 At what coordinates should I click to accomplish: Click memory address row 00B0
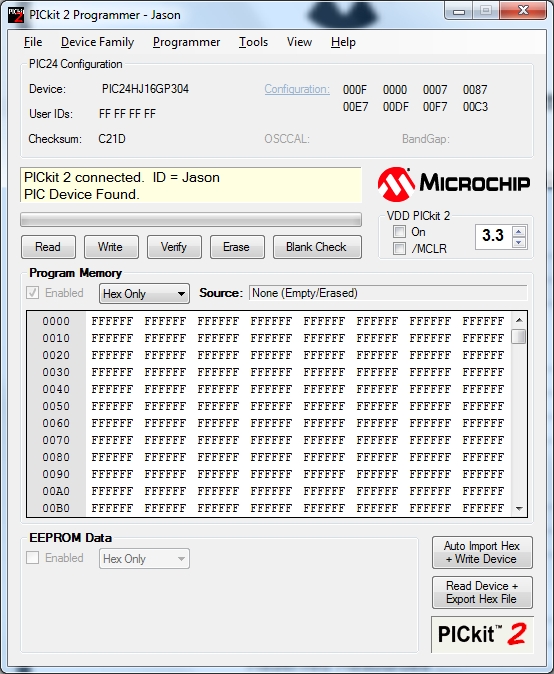[56, 508]
